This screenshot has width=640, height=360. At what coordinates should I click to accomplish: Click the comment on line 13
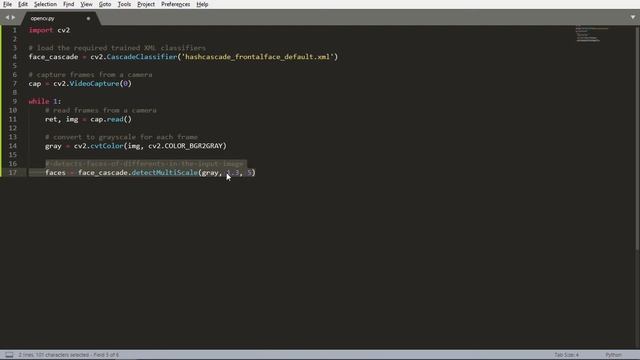point(121,137)
